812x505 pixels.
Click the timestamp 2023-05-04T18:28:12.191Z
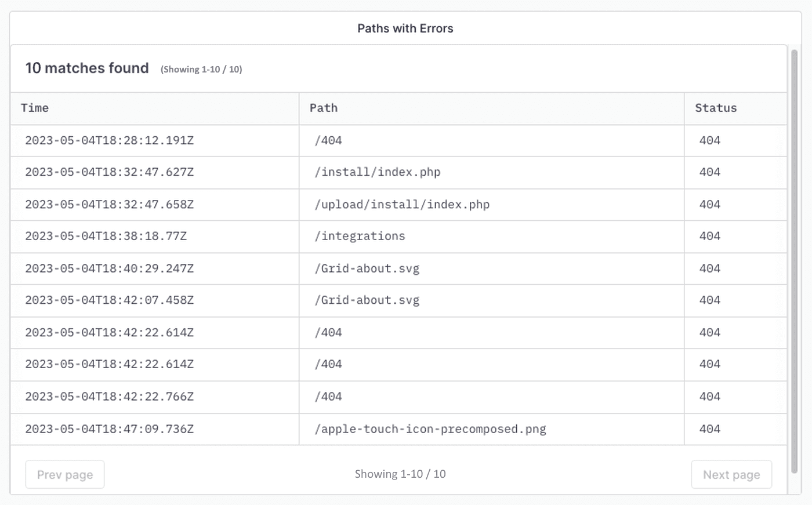click(x=109, y=140)
